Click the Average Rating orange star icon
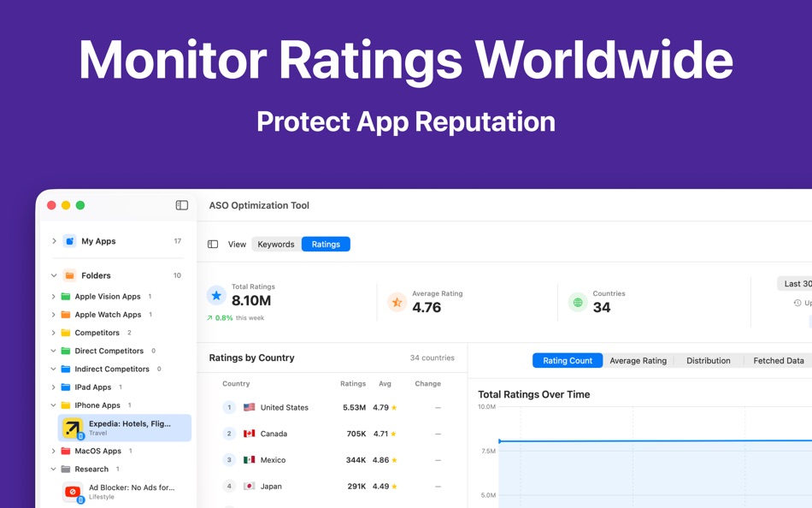The height and width of the screenshot is (508, 812). tap(397, 302)
